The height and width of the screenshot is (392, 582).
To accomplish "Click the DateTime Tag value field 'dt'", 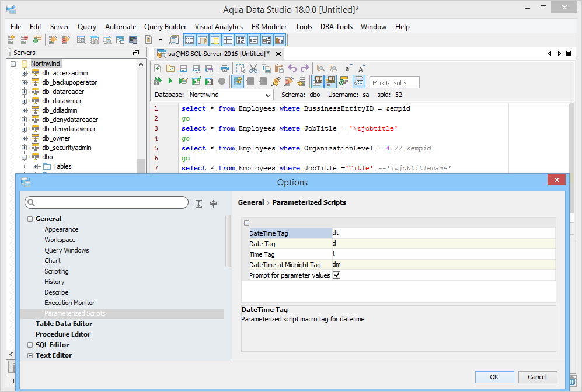I will (x=444, y=233).
